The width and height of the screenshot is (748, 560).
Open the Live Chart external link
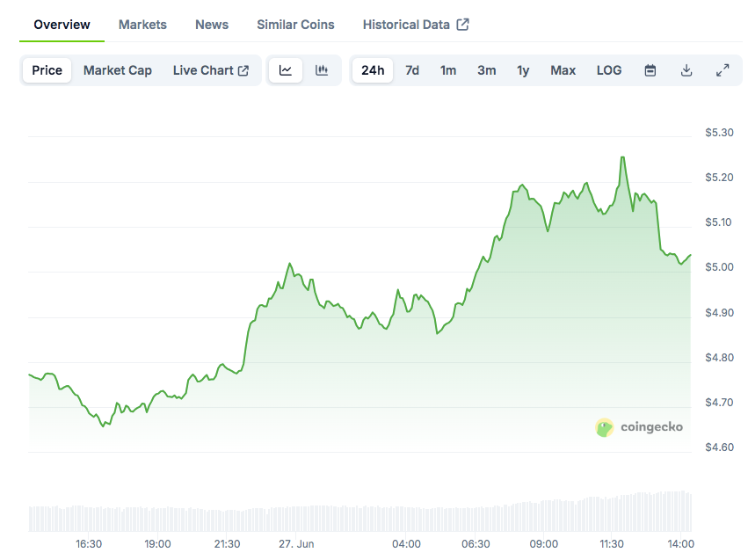point(211,70)
